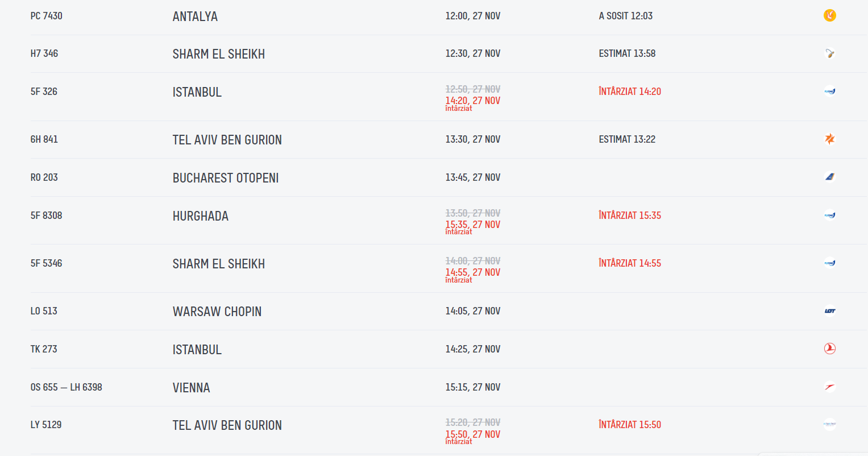Click the ÎNTÂRZIAT 14:20 status text
868x456 pixels.
point(630,91)
